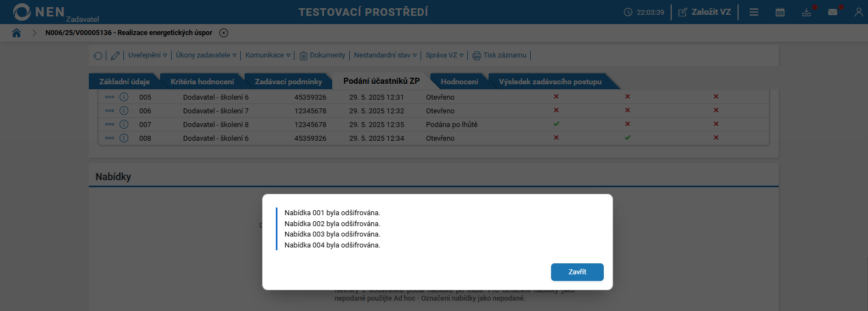Close the decryption dialog with Zavřít
Image resolution: width=868 pixels, height=311 pixels.
coord(577,272)
